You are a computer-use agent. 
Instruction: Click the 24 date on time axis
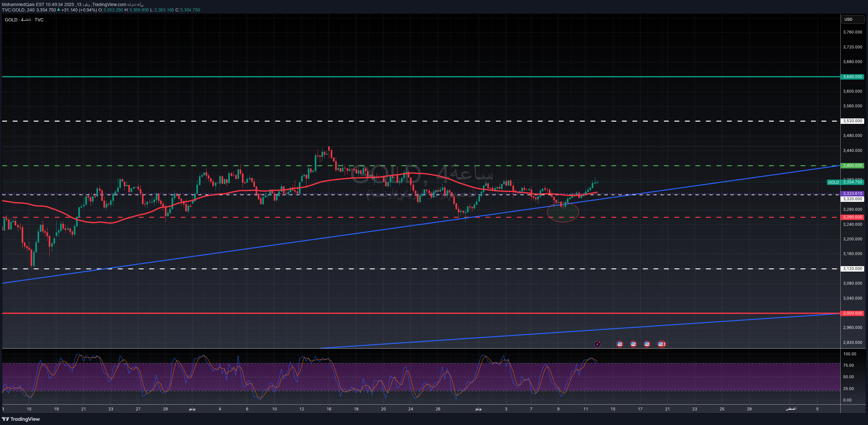click(410, 409)
